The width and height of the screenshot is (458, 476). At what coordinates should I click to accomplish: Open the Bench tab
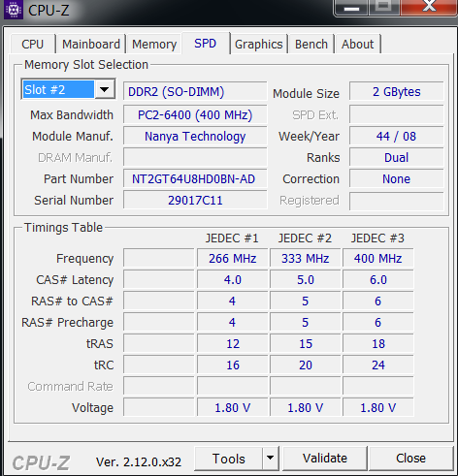coord(311,44)
